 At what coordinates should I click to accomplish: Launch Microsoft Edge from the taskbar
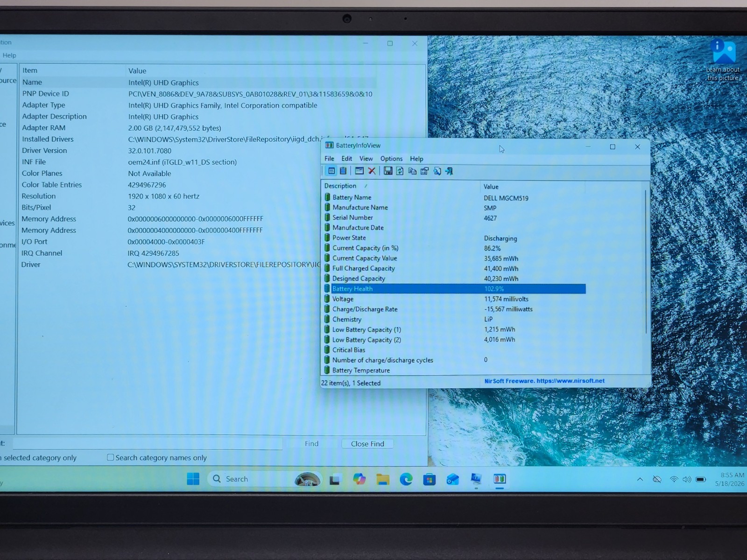coord(406,479)
